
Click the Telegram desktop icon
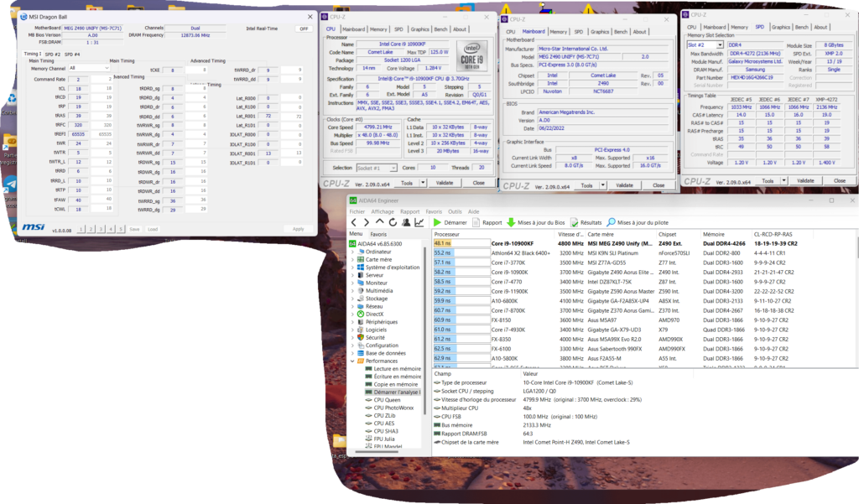(10, 184)
